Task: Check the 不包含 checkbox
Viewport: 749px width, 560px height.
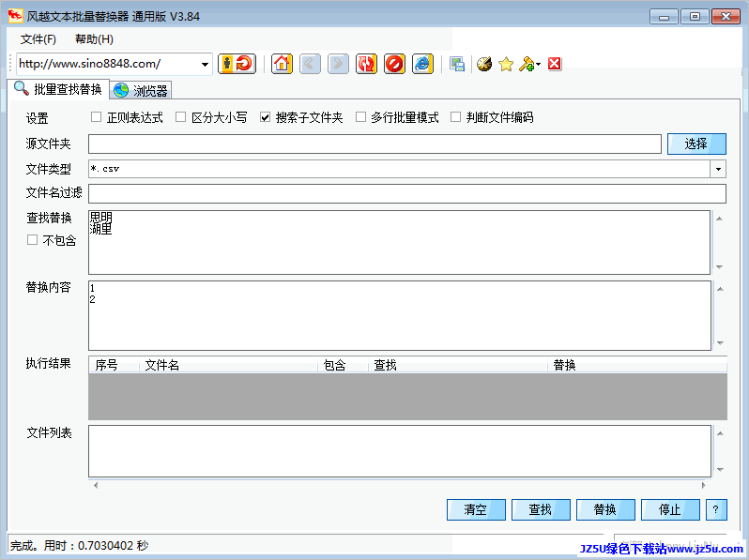Action: tap(32, 239)
